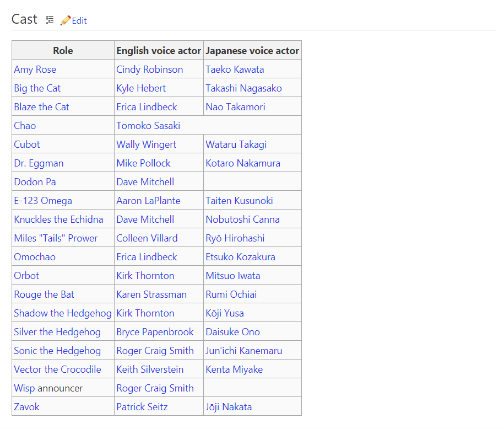Open the Jun'ichi Kanemaru link
This screenshot has height=429, width=504.
[x=244, y=351]
